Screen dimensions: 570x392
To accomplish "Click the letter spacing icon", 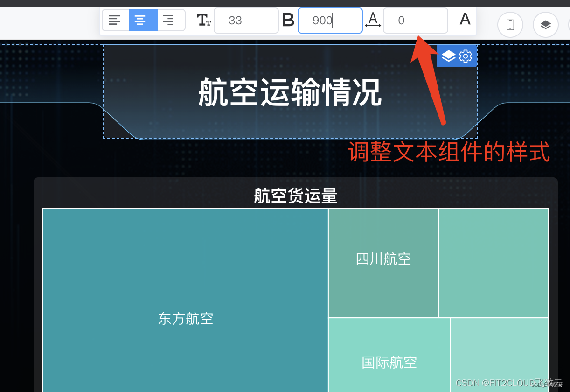I will pos(373,20).
